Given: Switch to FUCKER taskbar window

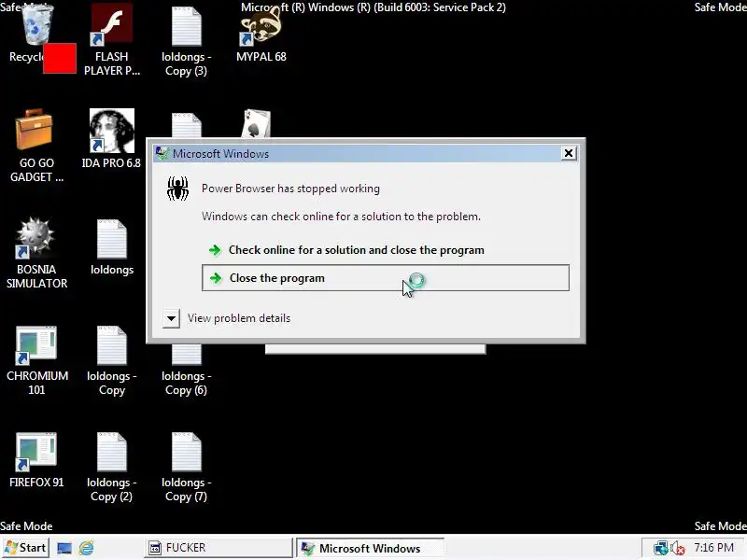Looking at the screenshot, I should (218, 548).
